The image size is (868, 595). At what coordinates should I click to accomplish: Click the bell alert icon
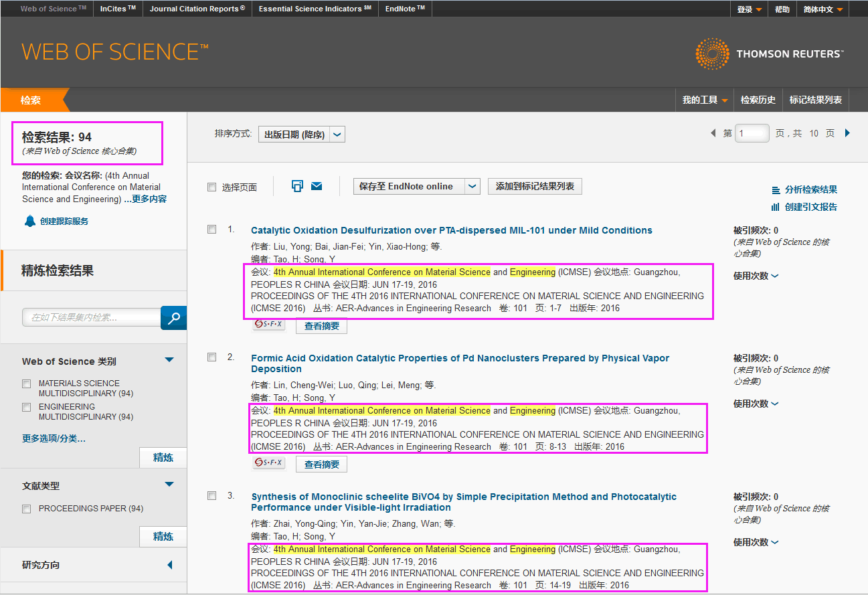pyautogui.click(x=29, y=221)
